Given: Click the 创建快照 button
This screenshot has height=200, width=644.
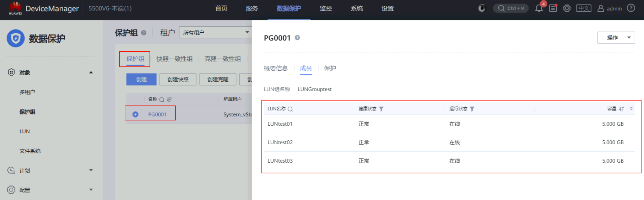Looking at the screenshot, I should tap(178, 80).
